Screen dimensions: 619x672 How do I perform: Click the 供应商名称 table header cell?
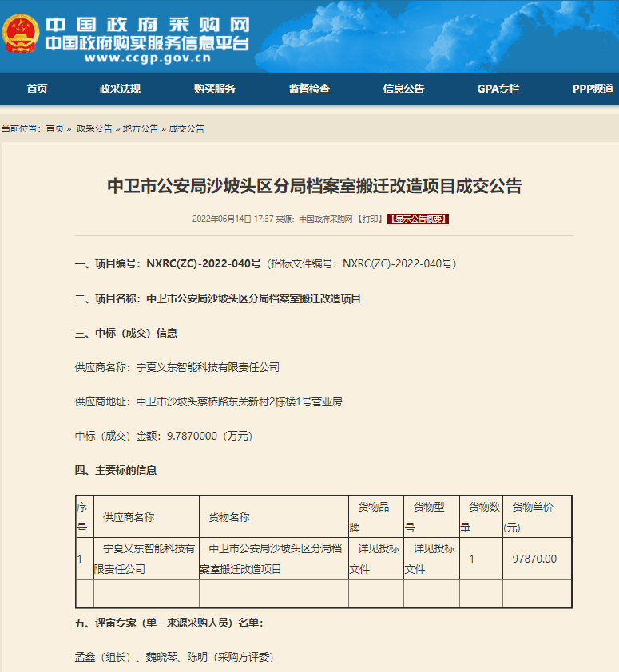146,517
